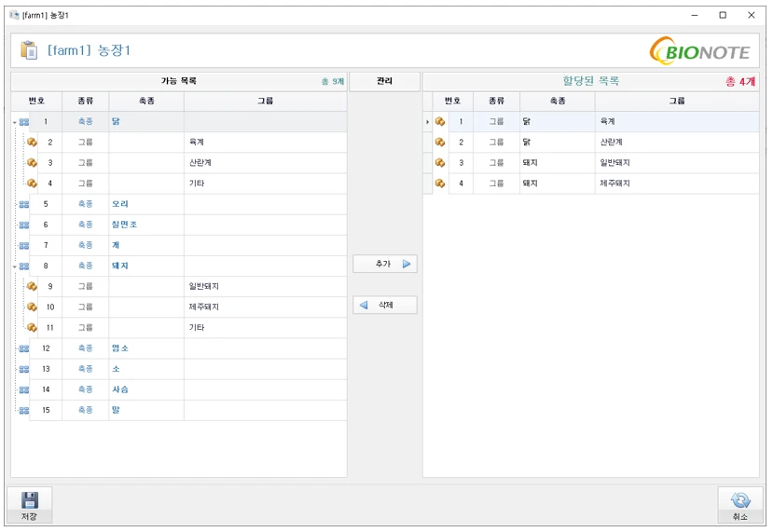Image resolution: width=773 pixels, height=532 pixels.
Task: Collapse the 닭 tree node in row 1
Action: [15, 122]
